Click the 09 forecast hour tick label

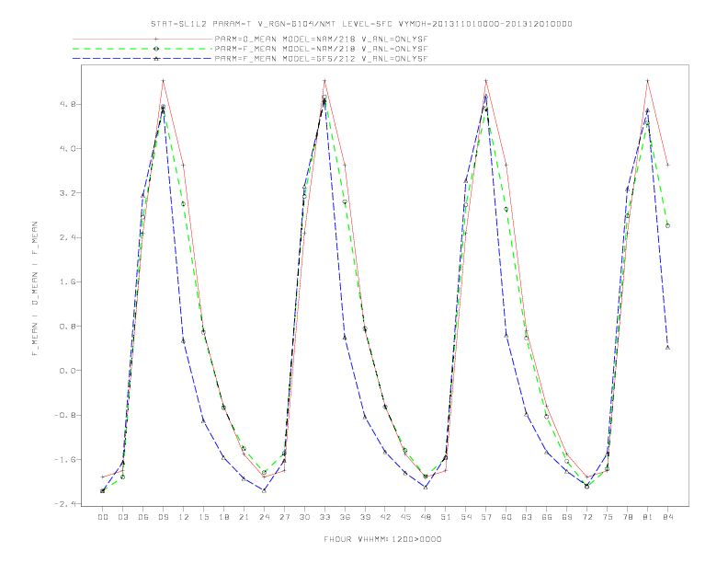click(163, 517)
